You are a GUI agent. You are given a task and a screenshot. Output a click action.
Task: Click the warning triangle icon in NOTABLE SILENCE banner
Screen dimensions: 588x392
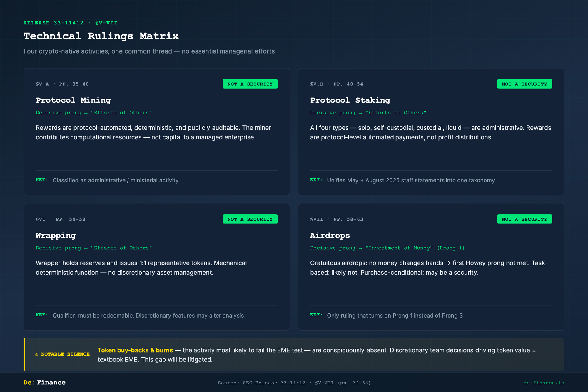tap(36, 354)
